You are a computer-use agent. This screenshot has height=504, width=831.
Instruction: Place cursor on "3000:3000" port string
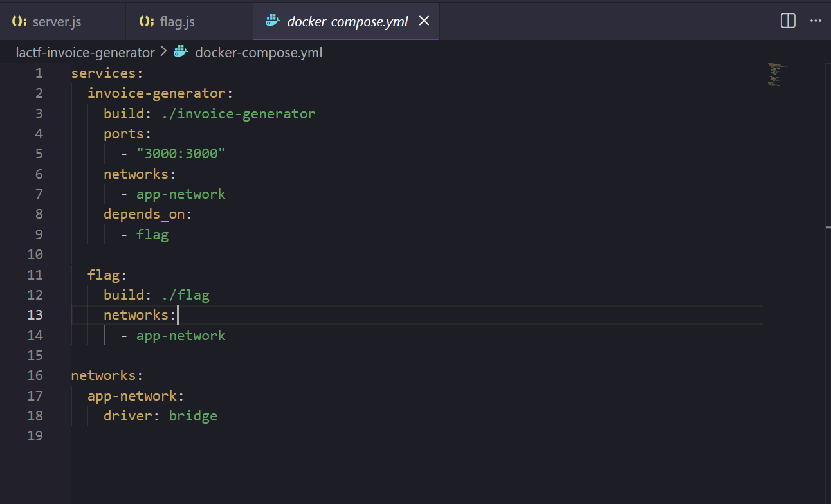click(181, 154)
